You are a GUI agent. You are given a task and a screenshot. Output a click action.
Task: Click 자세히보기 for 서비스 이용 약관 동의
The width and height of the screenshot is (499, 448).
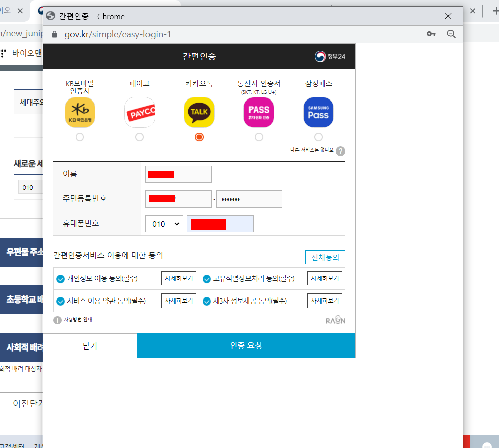coord(178,301)
